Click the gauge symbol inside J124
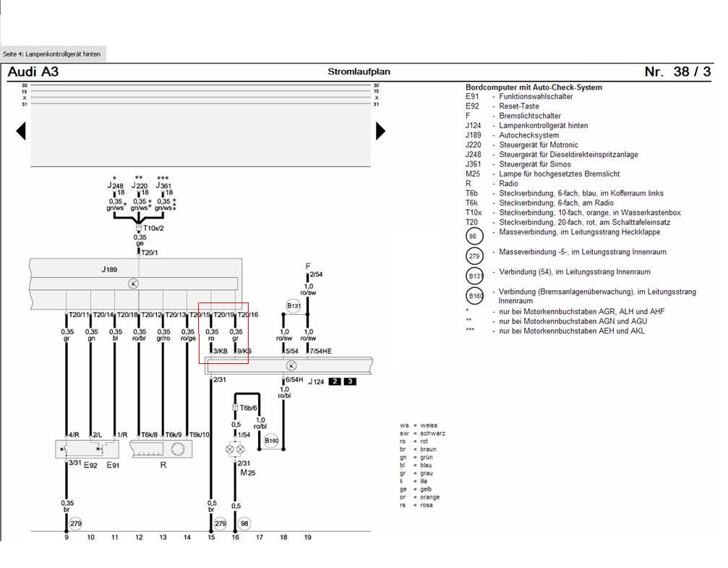 pyautogui.click(x=290, y=366)
